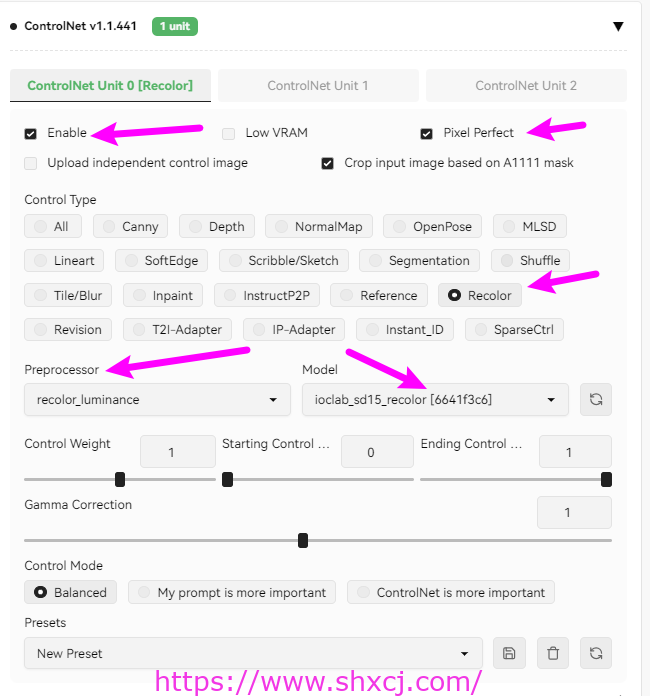Switch to the ControlNet Unit 1 tab
Screen dimensions: 650x696
pos(318,85)
